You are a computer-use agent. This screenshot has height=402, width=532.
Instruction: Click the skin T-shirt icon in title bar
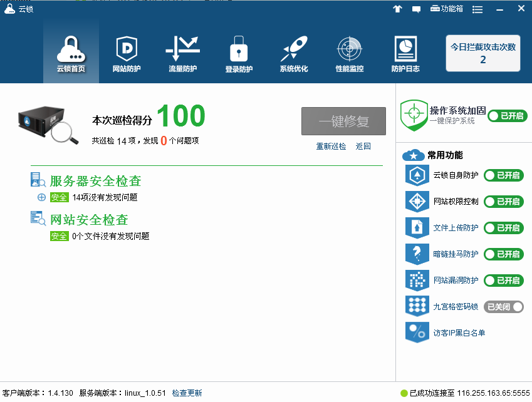(397, 9)
